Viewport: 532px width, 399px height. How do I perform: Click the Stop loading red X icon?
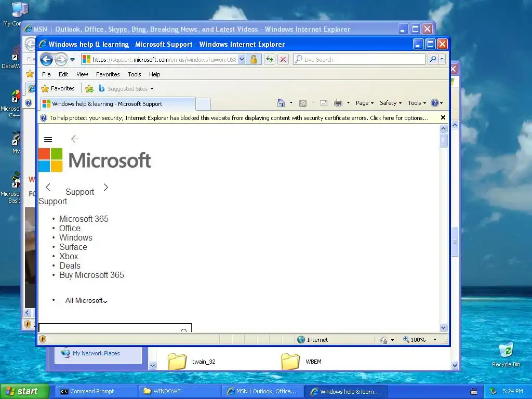283,59
